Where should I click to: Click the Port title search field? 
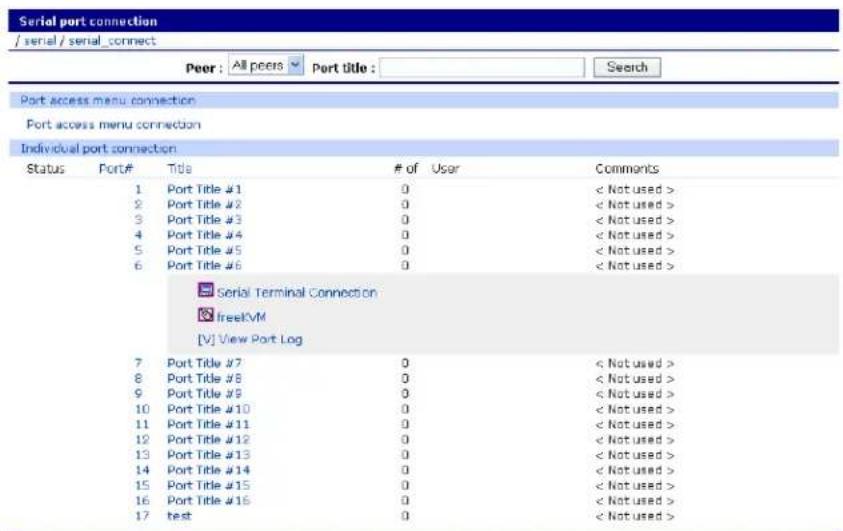[482, 68]
